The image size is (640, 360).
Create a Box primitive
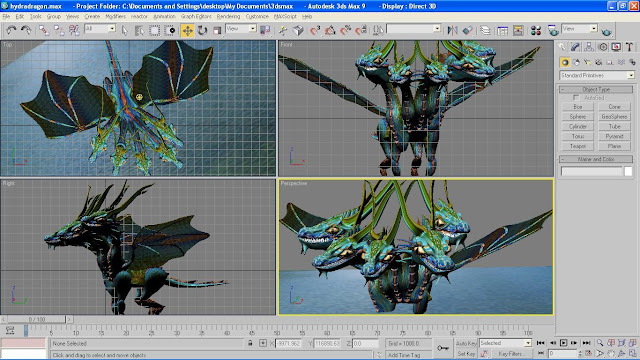[x=578, y=107]
